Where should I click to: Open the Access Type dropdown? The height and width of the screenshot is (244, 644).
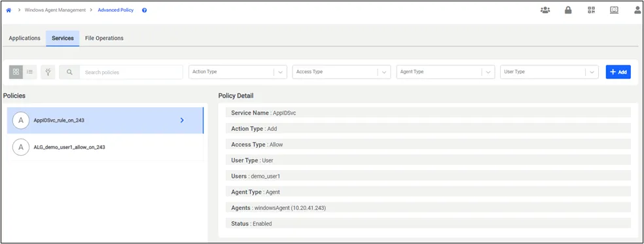(342, 72)
